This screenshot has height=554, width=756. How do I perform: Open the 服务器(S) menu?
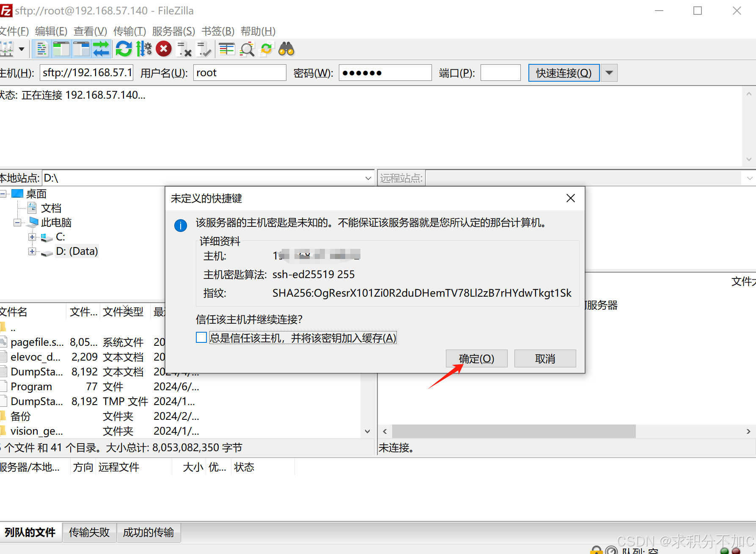click(174, 31)
